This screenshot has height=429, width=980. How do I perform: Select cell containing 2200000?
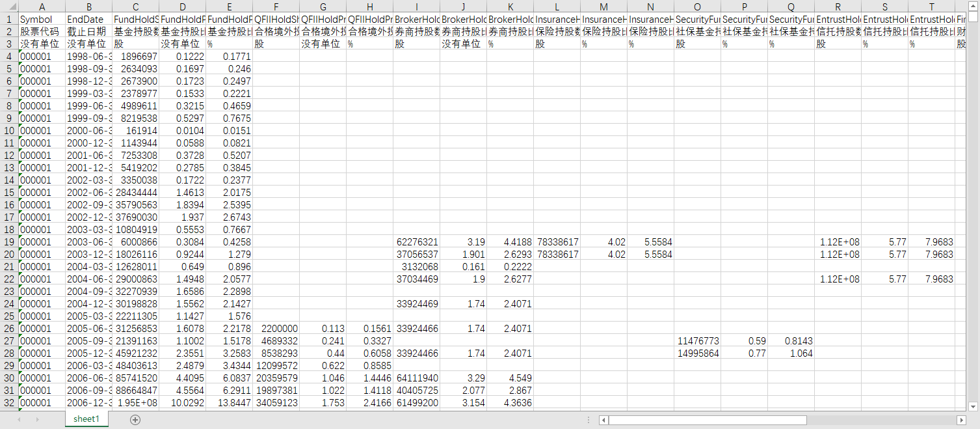click(276, 328)
